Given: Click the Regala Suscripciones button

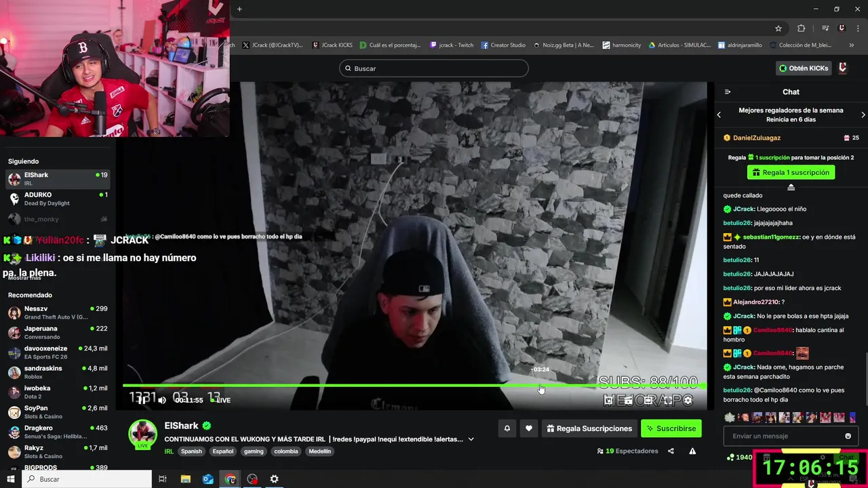Looking at the screenshot, I should coord(589,428).
